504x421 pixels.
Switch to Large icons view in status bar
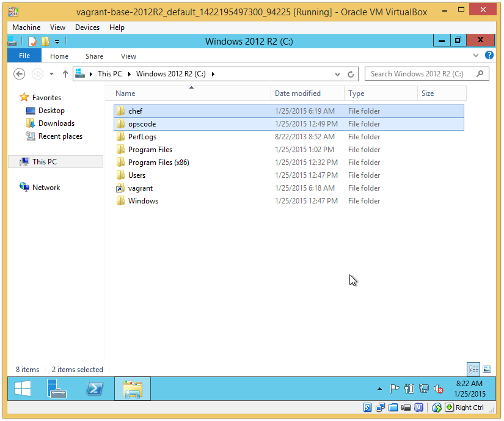(x=487, y=369)
